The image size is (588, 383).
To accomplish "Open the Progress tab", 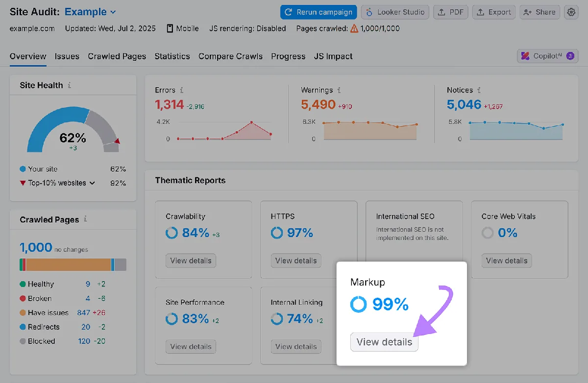I will [x=288, y=56].
